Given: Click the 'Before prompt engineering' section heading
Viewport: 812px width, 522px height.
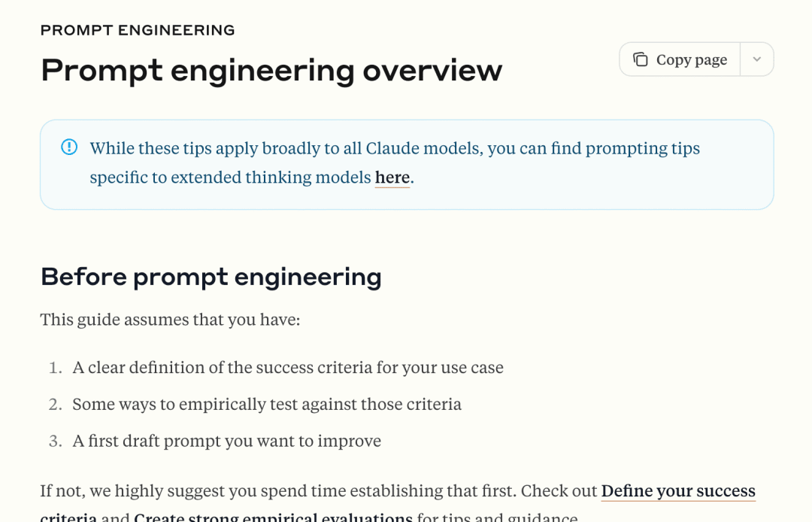Looking at the screenshot, I should [x=211, y=277].
